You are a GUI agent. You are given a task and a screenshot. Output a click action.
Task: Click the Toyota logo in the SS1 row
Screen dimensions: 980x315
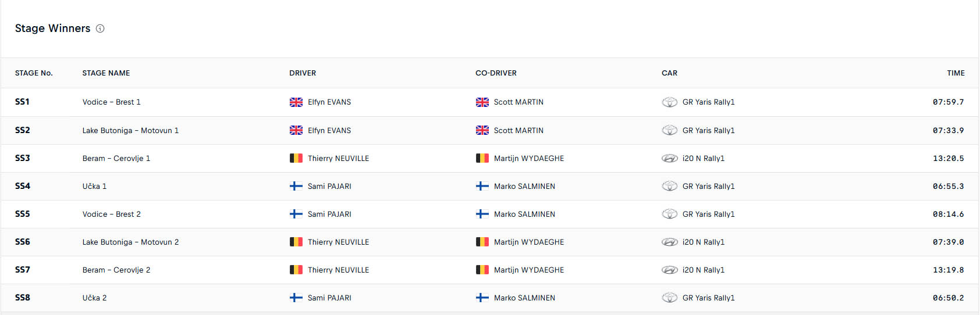670,102
